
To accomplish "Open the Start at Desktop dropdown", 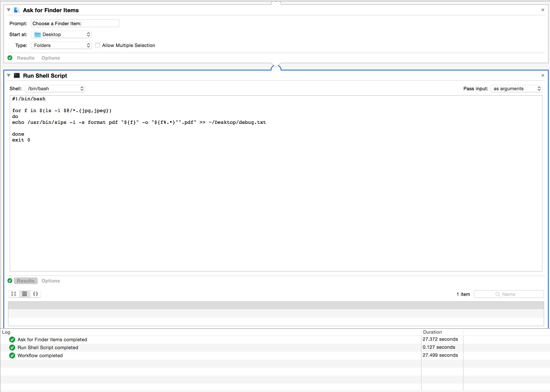I will point(61,34).
